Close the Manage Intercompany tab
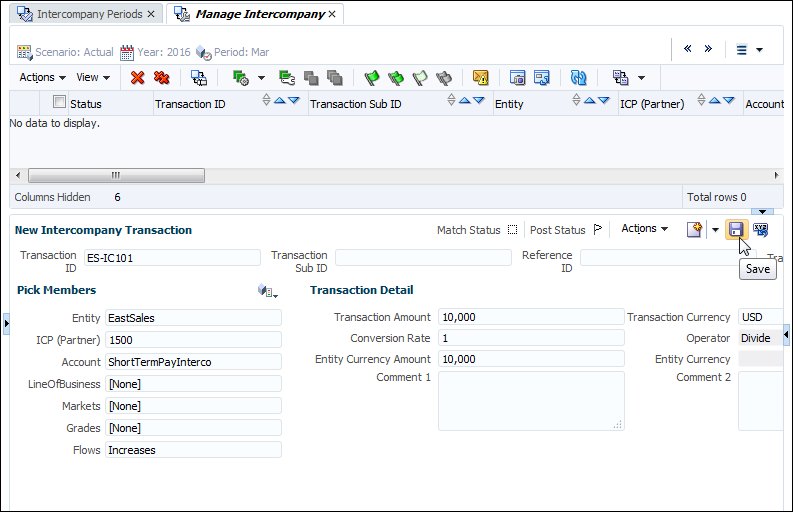793x512 pixels. coord(332,14)
